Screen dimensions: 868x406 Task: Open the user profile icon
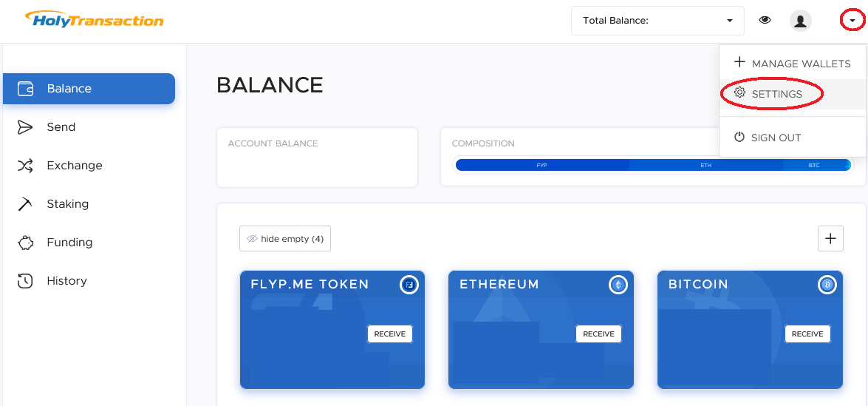(801, 21)
